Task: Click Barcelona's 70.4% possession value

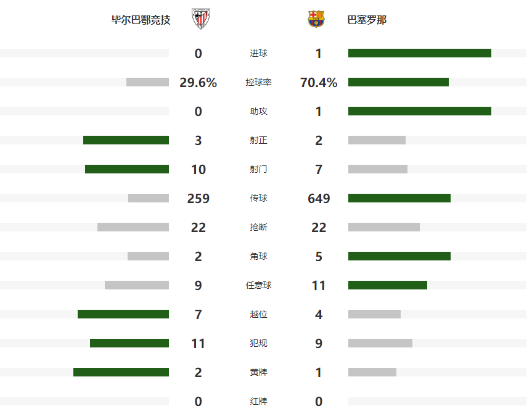Action: tap(319, 83)
